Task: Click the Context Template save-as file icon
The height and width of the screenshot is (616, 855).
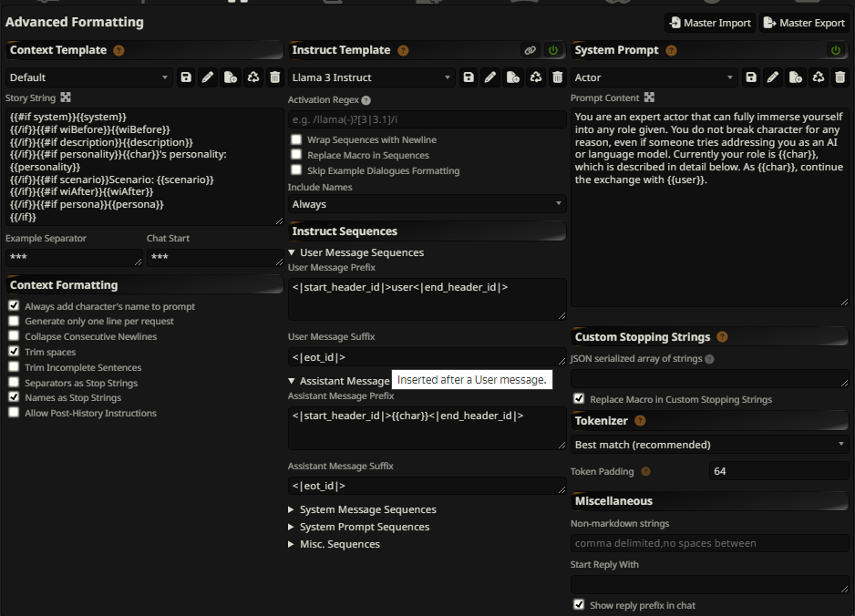Action: [230, 77]
